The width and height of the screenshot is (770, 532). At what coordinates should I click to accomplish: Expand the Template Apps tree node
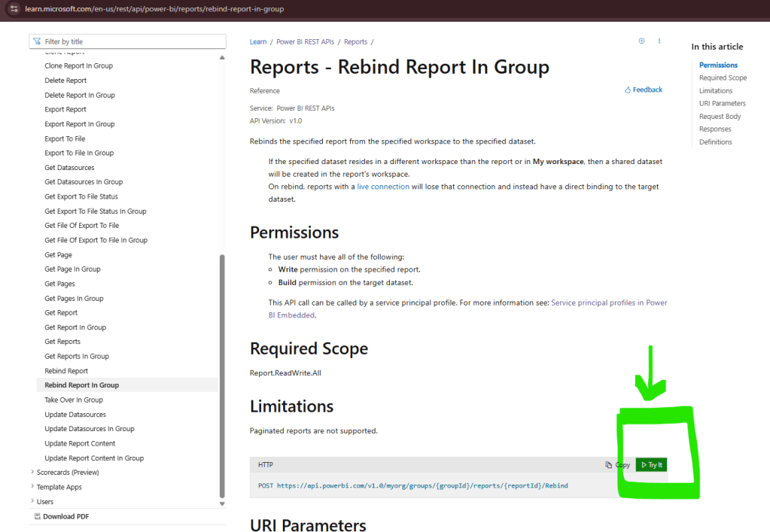(x=32, y=487)
